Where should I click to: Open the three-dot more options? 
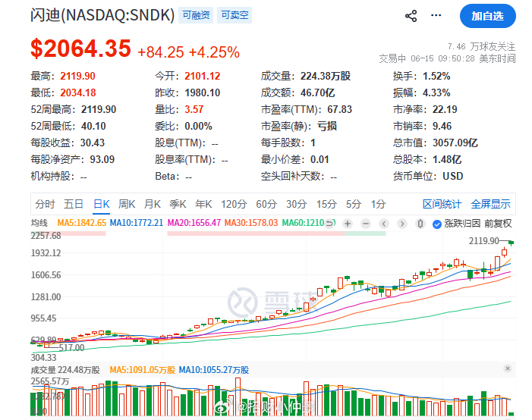[436, 16]
